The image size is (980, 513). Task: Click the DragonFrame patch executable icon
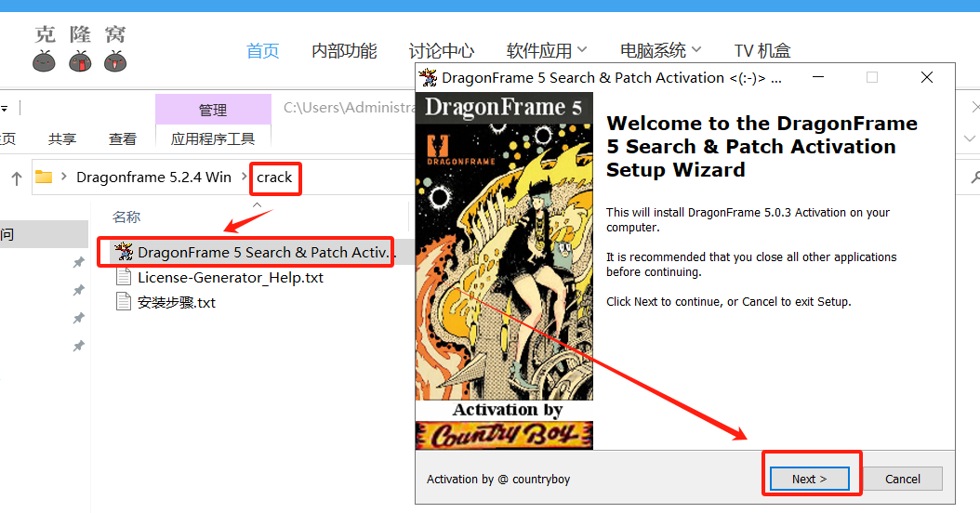(x=124, y=251)
